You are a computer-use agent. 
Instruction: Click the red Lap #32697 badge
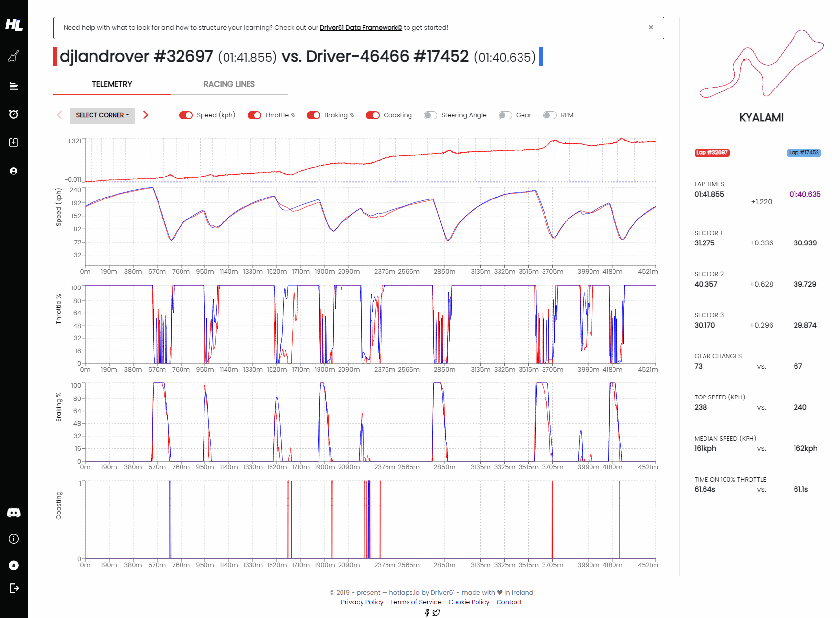[x=712, y=153]
